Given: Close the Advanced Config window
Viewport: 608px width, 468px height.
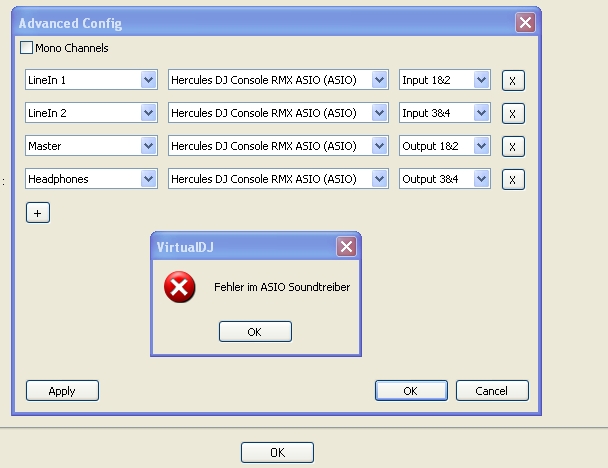Looking at the screenshot, I should pyautogui.click(x=525, y=22).
